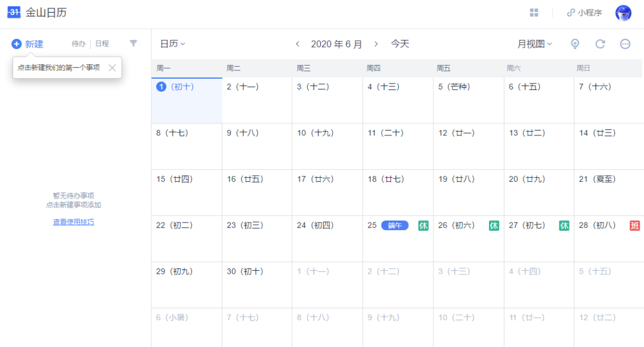This screenshot has height=347, width=644.
Task: Refresh the calendar with the reload icon
Action: coord(600,44)
